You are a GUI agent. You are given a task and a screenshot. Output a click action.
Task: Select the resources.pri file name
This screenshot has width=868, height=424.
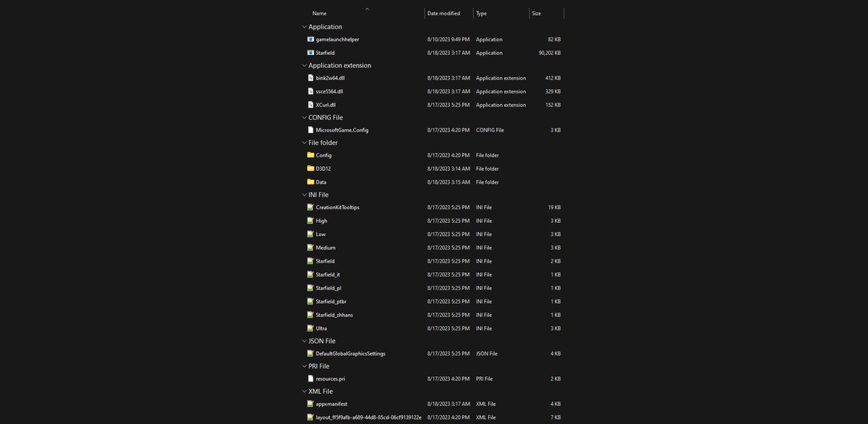(331, 378)
